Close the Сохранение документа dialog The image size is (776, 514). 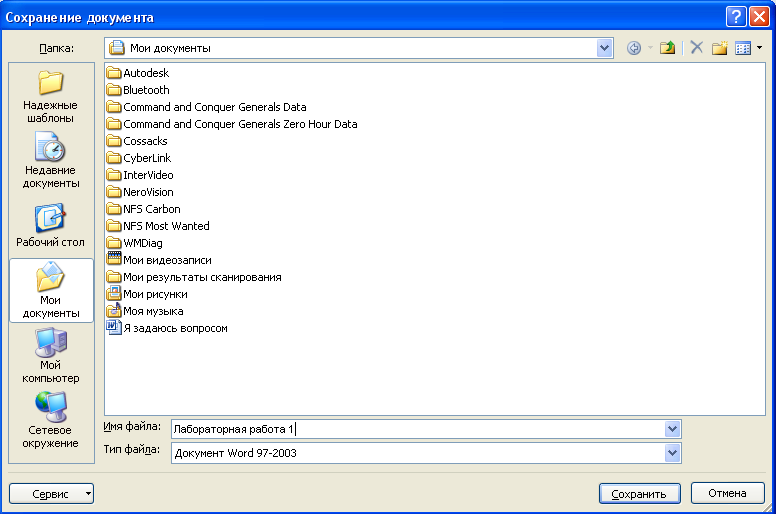[x=759, y=17]
